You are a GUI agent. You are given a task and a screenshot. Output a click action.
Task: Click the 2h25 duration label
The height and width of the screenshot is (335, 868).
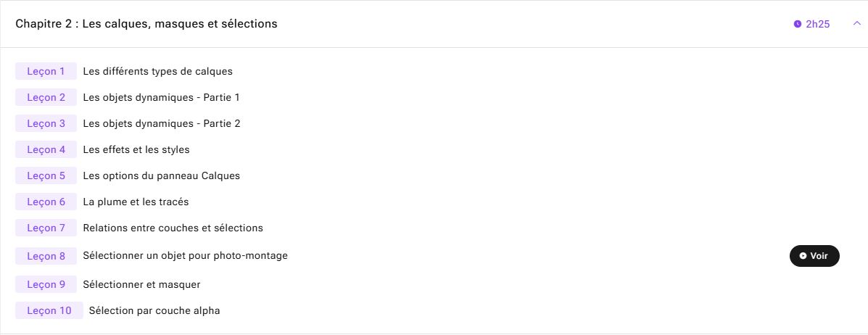point(818,24)
